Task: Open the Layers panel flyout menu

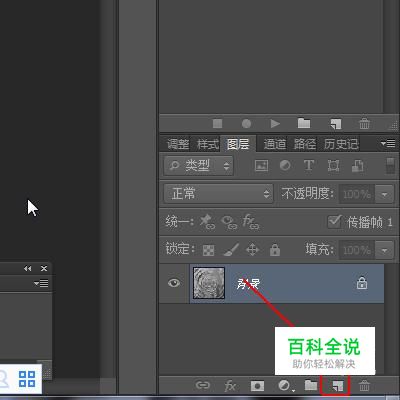Action: (388, 144)
